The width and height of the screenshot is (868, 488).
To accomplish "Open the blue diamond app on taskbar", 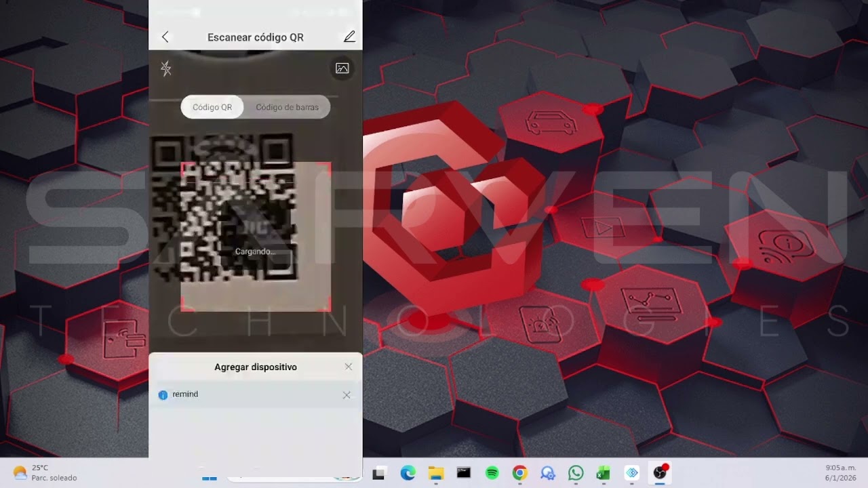I will pyautogui.click(x=632, y=473).
